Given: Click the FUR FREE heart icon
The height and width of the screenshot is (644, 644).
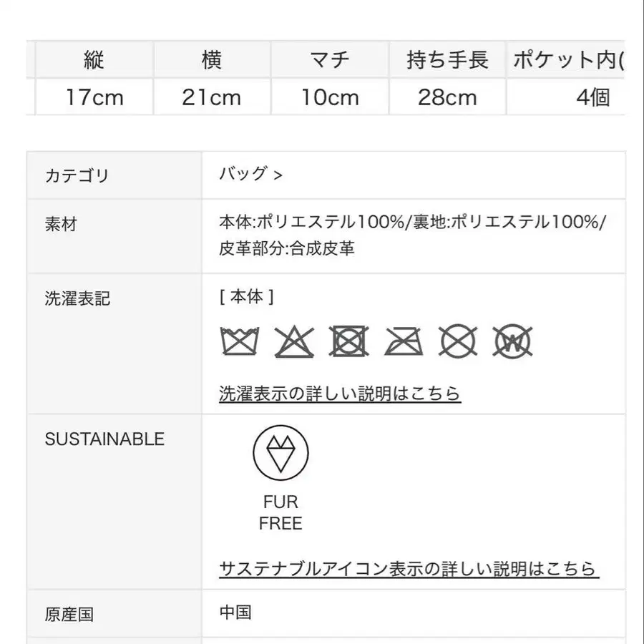Looking at the screenshot, I should click(280, 453).
